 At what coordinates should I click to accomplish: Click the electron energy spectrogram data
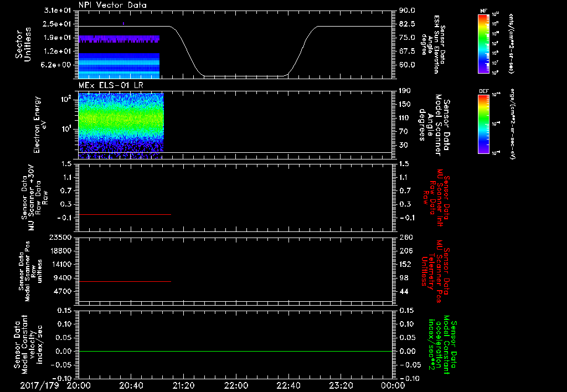pyautogui.click(x=121, y=119)
